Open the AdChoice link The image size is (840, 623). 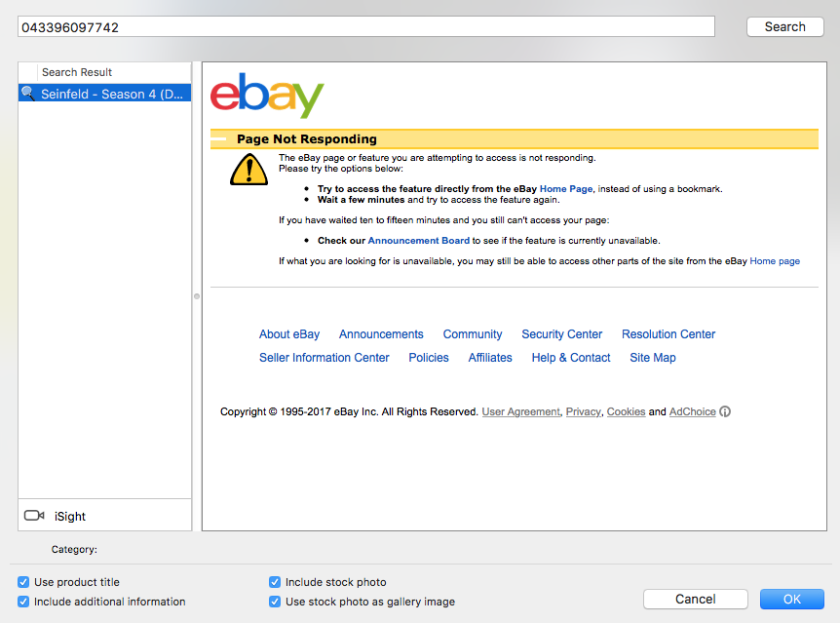(692, 411)
